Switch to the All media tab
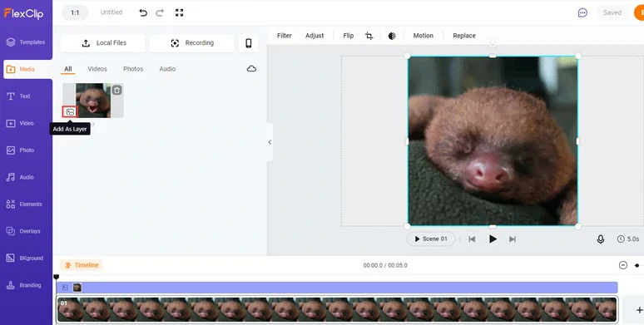Viewport: 644px width, 325px height. 67,69
